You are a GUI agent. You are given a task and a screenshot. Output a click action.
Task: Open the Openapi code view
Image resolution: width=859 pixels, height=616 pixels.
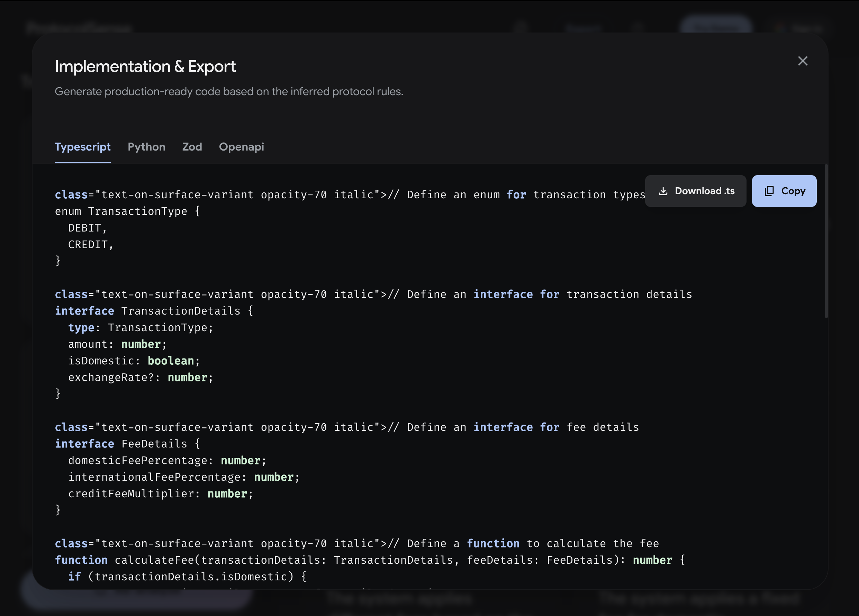[x=242, y=147]
